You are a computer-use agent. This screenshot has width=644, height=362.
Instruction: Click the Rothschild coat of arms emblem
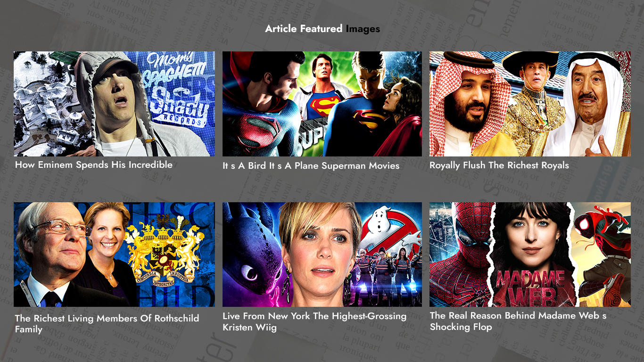(163, 250)
